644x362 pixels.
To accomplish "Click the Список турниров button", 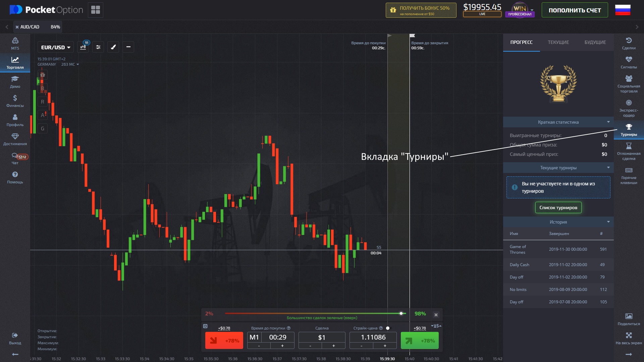I will point(558,207).
